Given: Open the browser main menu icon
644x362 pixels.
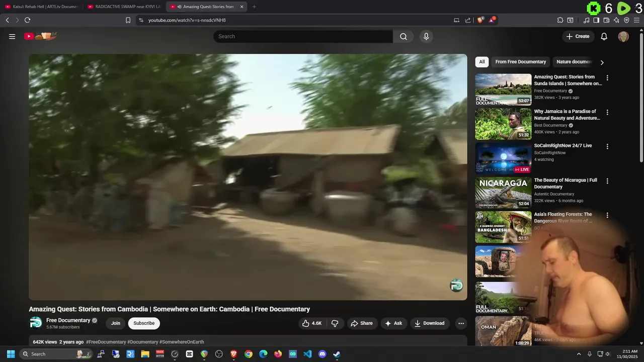Looking at the screenshot, I should click(x=636, y=20).
